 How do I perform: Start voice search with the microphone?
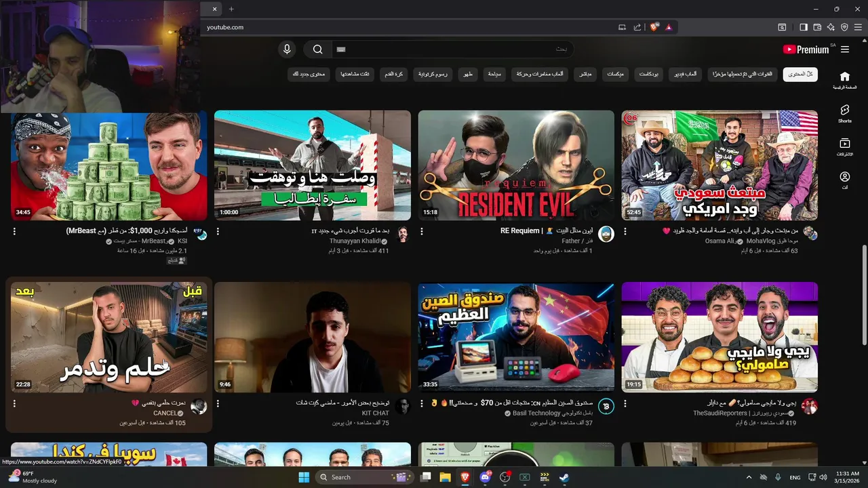287,49
